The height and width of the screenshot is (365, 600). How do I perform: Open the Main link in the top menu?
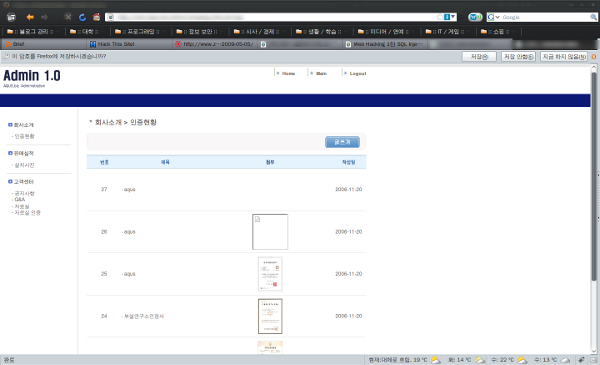[x=321, y=73]
